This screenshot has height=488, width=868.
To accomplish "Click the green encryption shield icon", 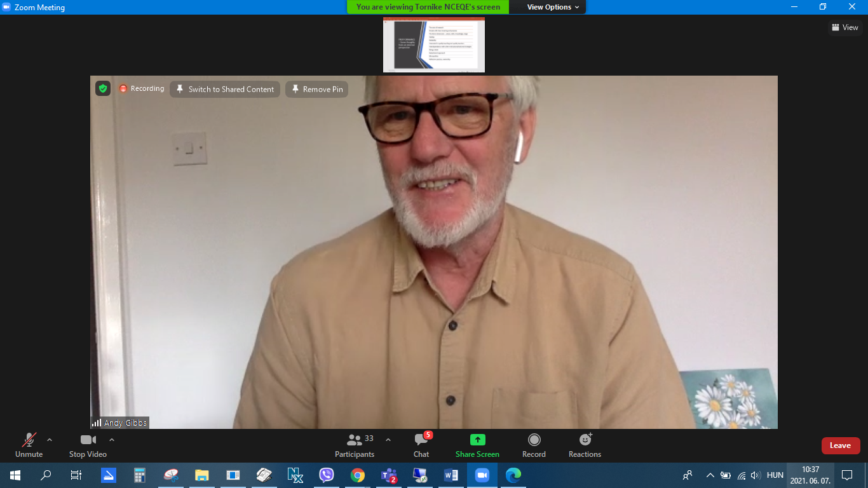I will 103,88.
